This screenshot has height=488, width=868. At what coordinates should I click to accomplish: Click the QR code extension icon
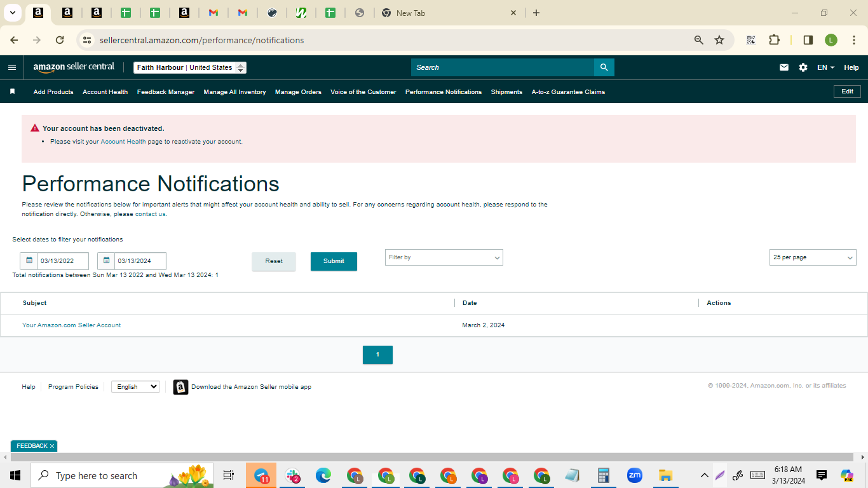(x=751, y=40)
